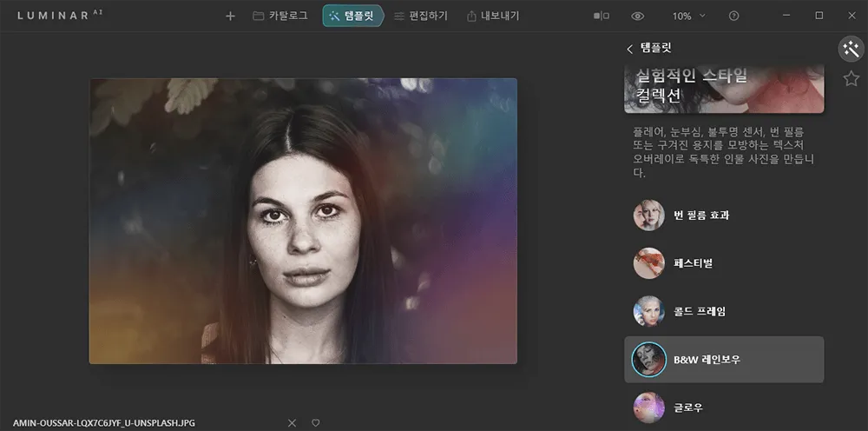Go back using the 템플릿 chevron

[x=629, y=49]
